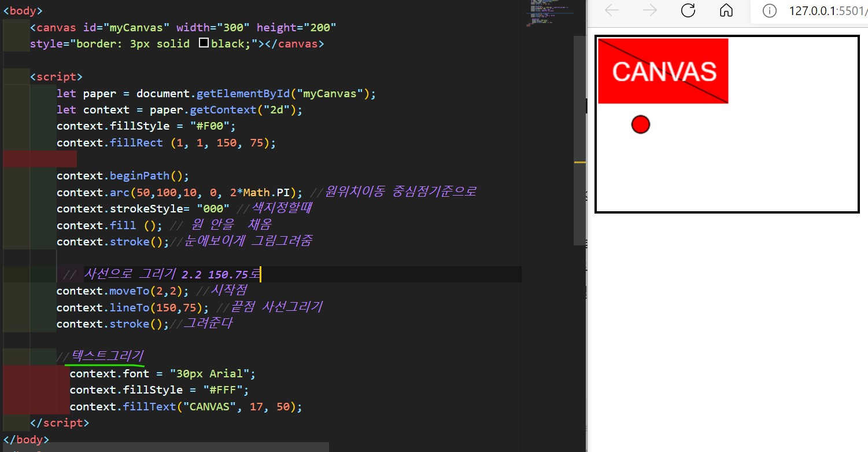This screenshot has height=452, width=868.
Task: Open the browser home page icon
Action: pos(726,10)
